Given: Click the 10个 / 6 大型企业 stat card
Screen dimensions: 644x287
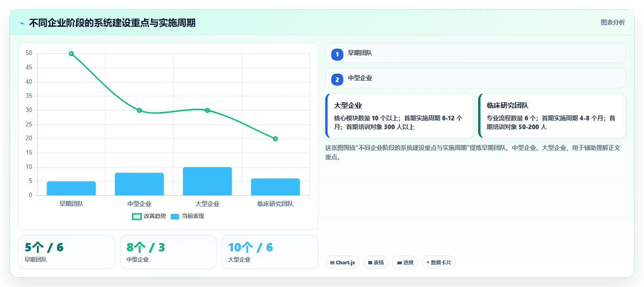Looking at the screenshot, I should 270,252.
